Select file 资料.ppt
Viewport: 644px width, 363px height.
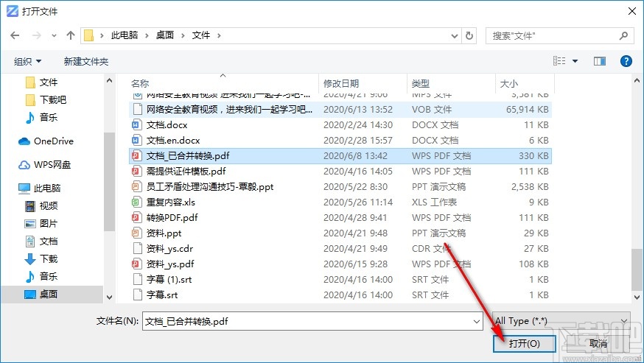tap(340, 233)
